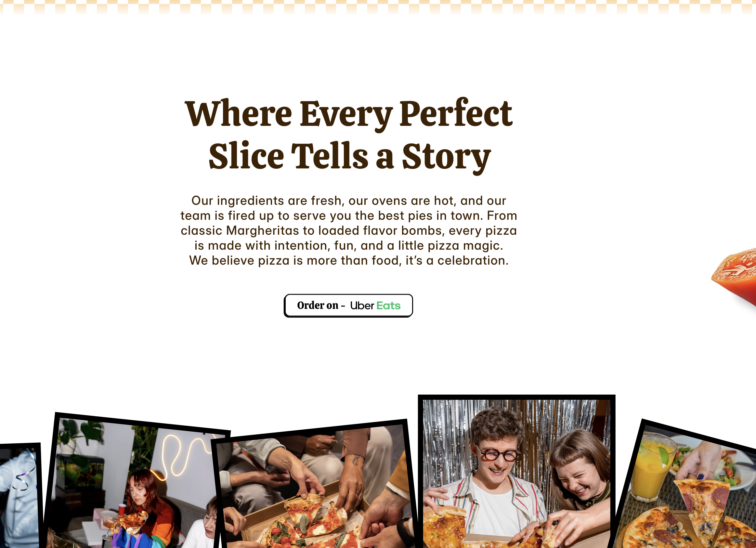Click the green 'Eats' word

tap(388, 306)
